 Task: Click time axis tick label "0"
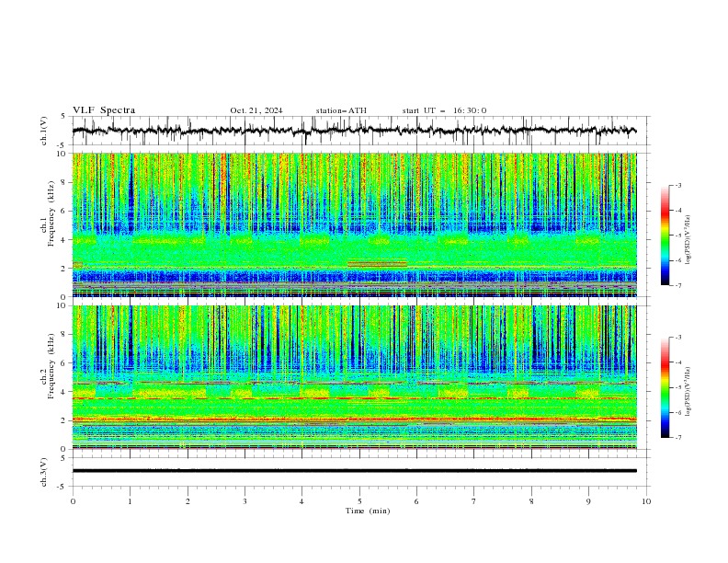coord(73,501)
